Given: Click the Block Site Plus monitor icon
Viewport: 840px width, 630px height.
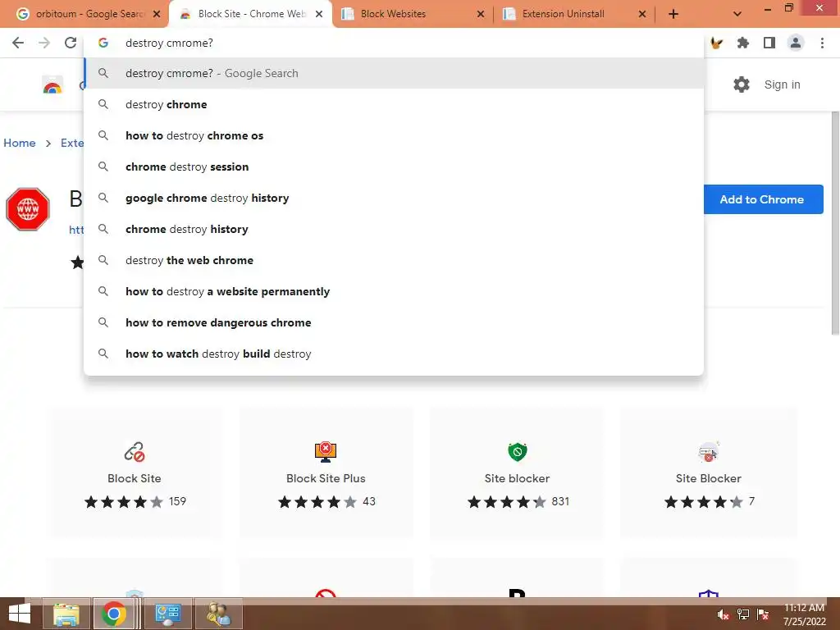Looking at the screenshot, I should 326,452.
